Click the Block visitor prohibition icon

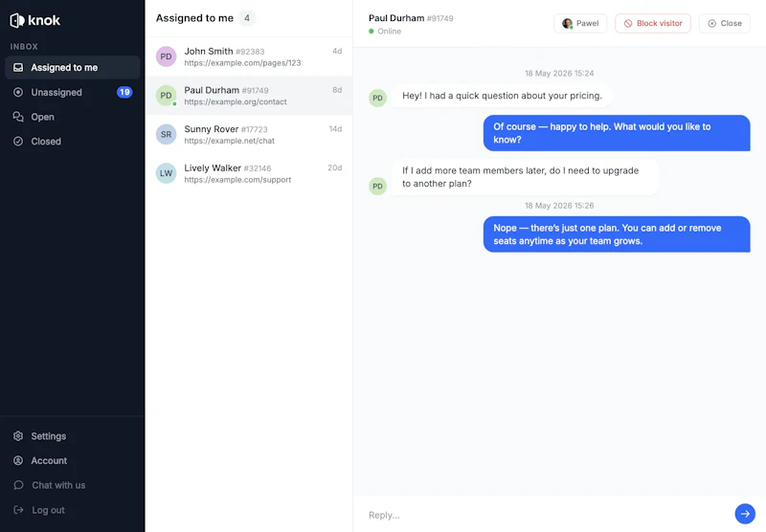coord(628,23)
